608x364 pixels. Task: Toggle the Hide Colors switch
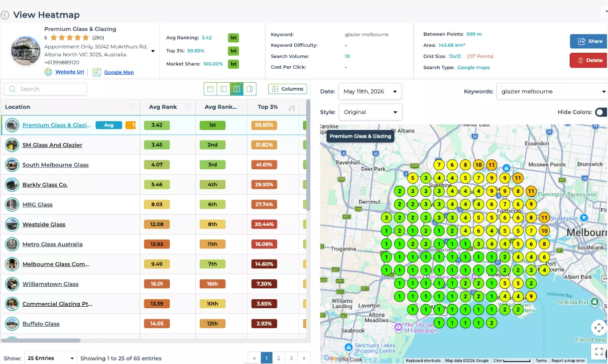click(x=601, y=113)
